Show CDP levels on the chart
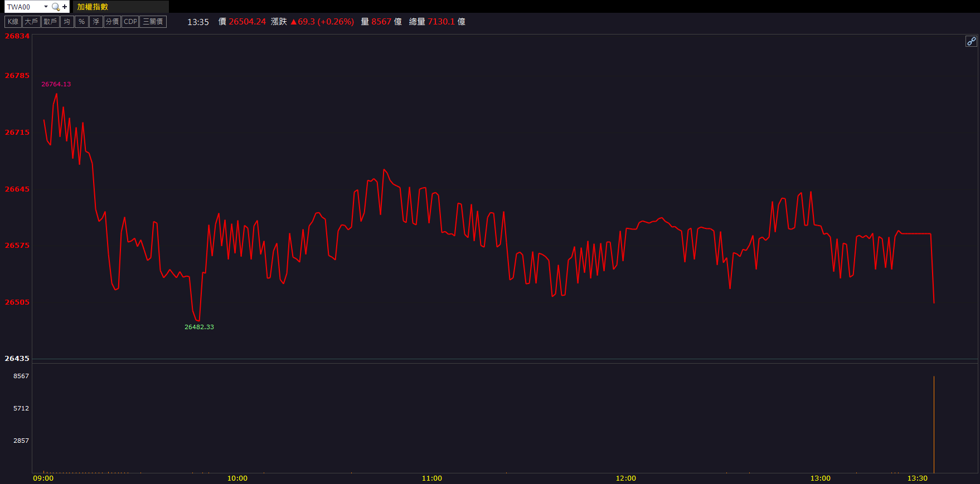Image resolution: width=980 pixels, height=484 pixels. coord(130,22)
